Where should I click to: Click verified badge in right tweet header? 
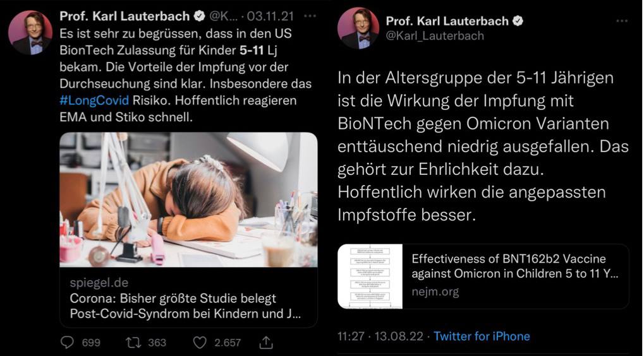point(518,21)
